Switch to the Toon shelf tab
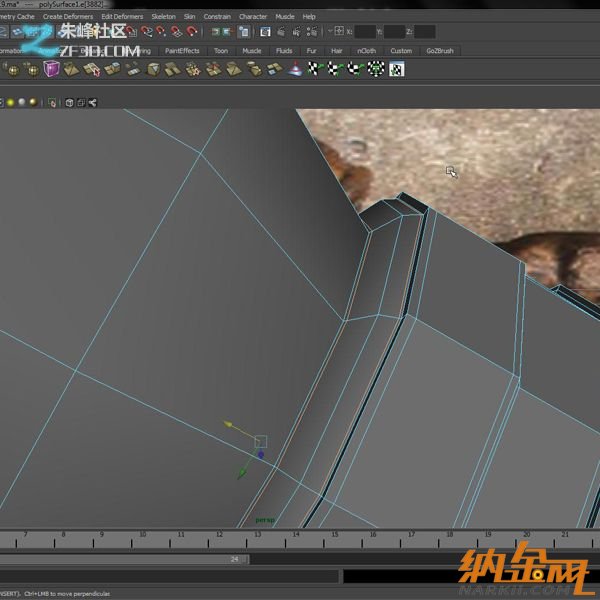This screenshot has width=600, height=600. pos(221,51)
